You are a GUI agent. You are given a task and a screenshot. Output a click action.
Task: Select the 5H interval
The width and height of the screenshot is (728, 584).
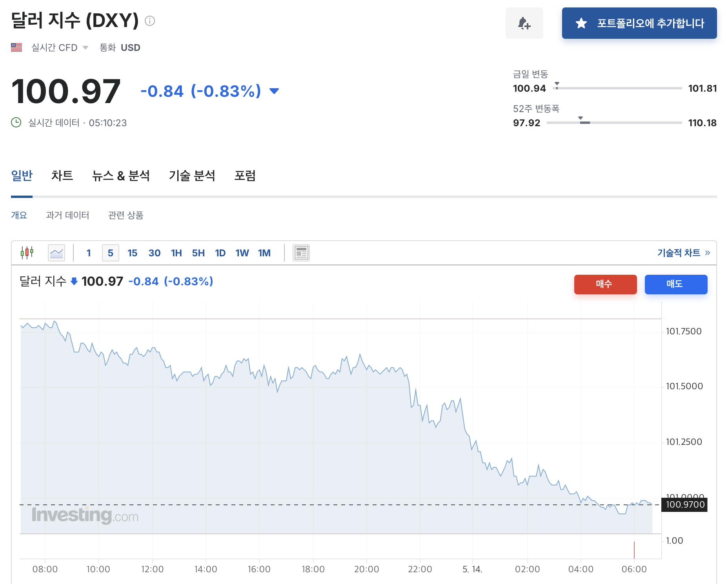tap(198, 253)
